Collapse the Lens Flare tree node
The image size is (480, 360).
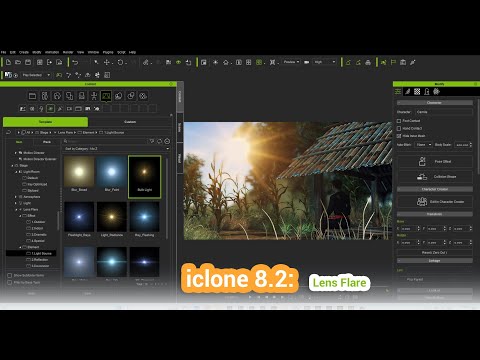point(16,210)
